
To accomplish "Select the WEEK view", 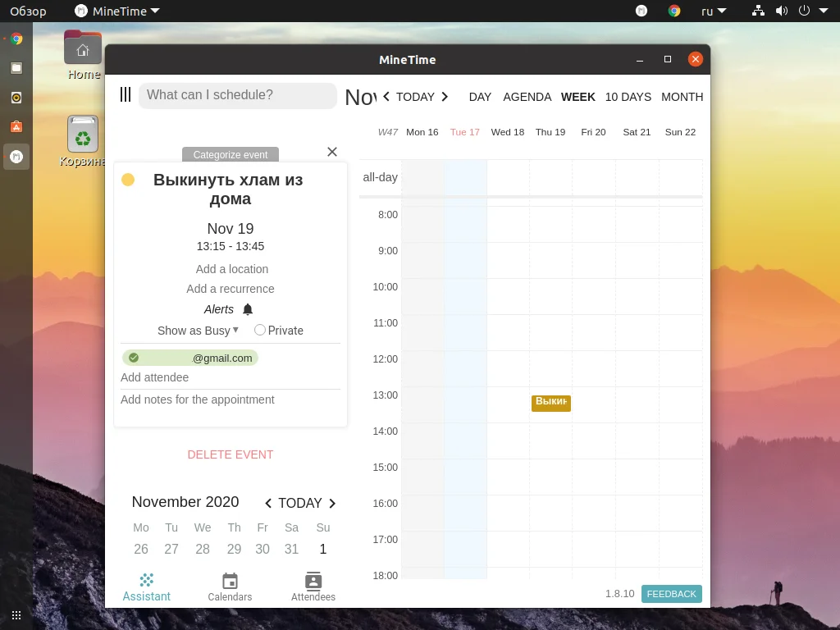I will [578, 97].
